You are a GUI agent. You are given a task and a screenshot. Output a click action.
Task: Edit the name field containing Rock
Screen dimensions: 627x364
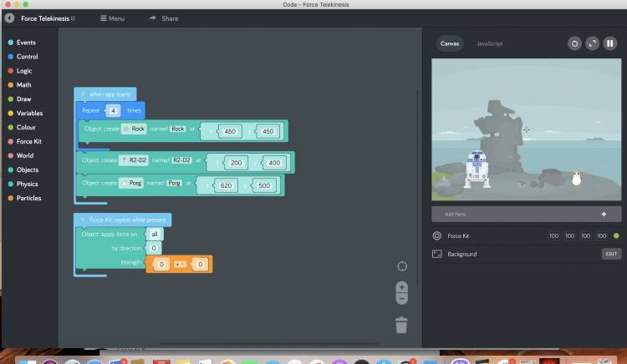point(178,129)
